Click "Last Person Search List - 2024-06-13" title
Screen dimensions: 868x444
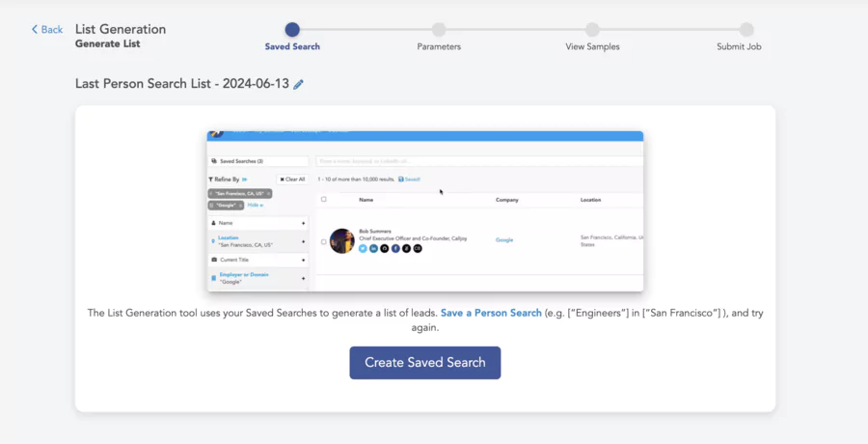point(182,84)
